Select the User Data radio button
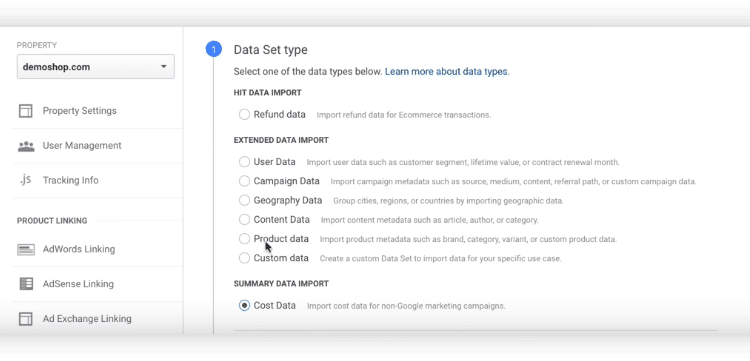This screenshot has width=750, height=361. (x=244, y=162)
